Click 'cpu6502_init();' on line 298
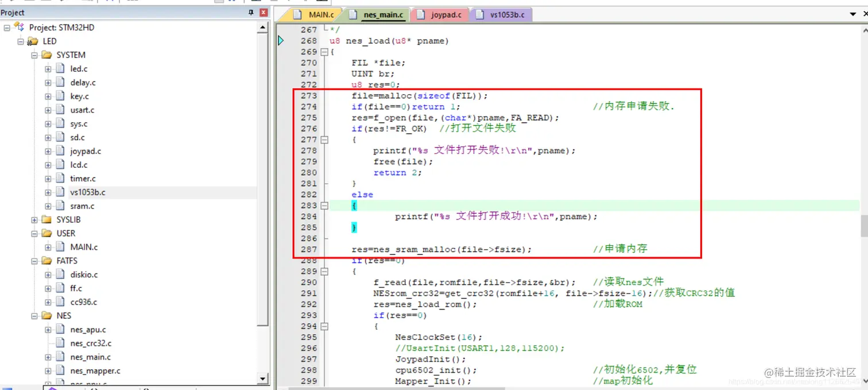Viewport: 868px width, 390px height. point(436,370)
